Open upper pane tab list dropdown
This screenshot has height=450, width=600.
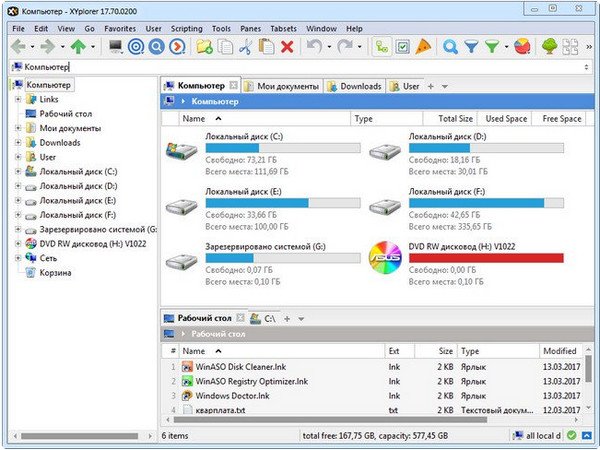[x=445, y=86]
